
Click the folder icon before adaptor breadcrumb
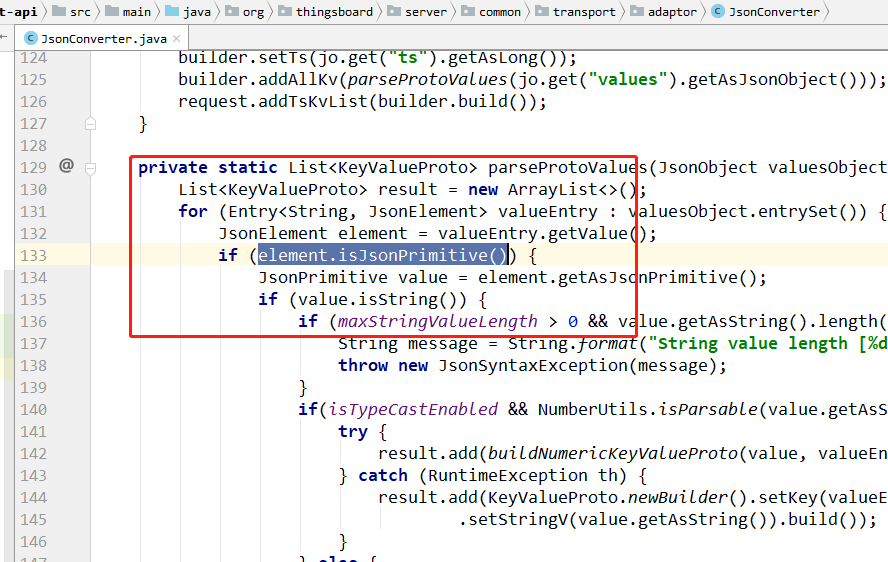[x=637, y=11]
